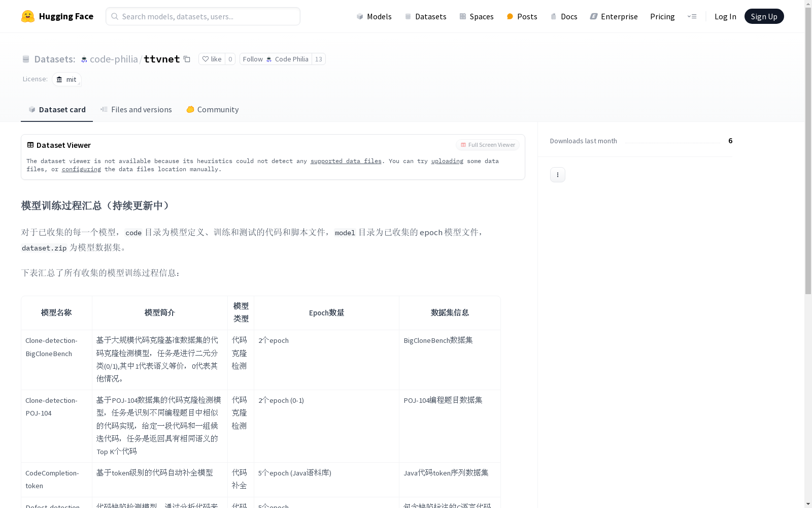Click the downloads value 6
Screen dimensions: 812x508
click(730, 141)
